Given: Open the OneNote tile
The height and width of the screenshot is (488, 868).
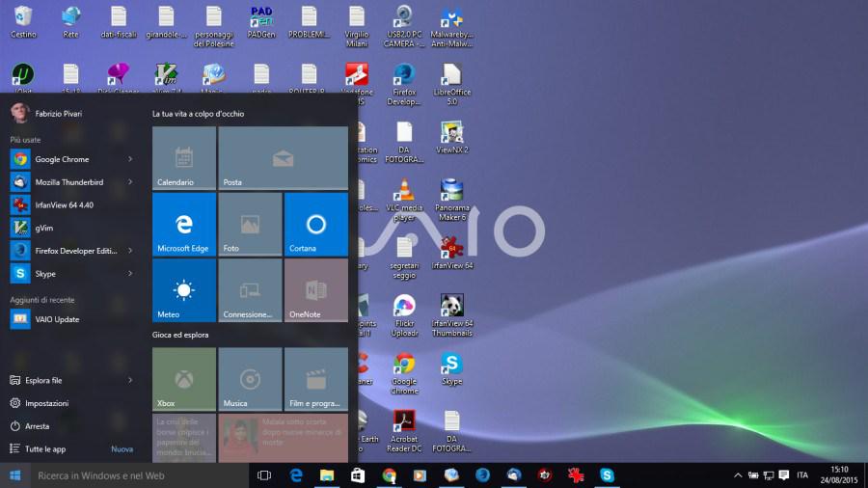Looking at the screenshot, I should [x=316, y=290].
